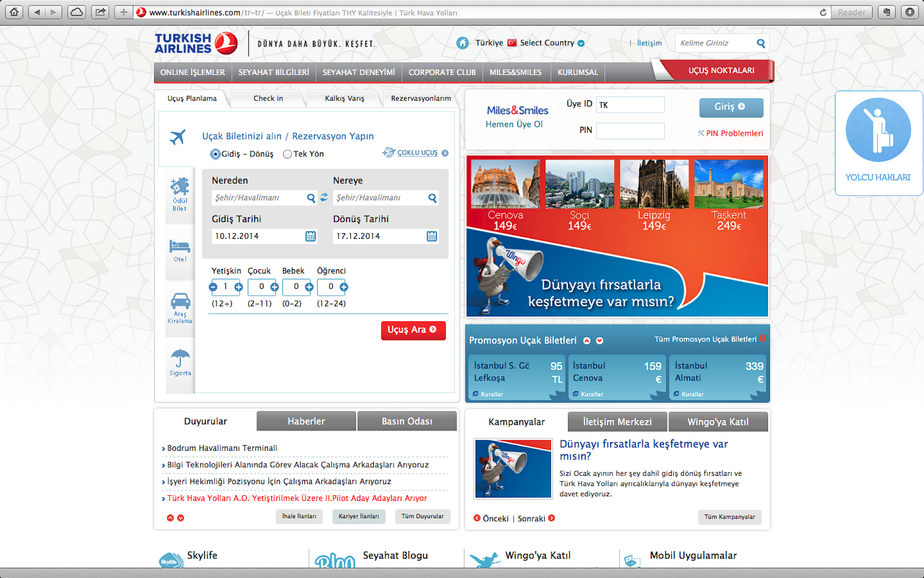Viewport: 924px width, 578px height.
Task: Select Tek Yön radio button
Action: click(287, 154)
